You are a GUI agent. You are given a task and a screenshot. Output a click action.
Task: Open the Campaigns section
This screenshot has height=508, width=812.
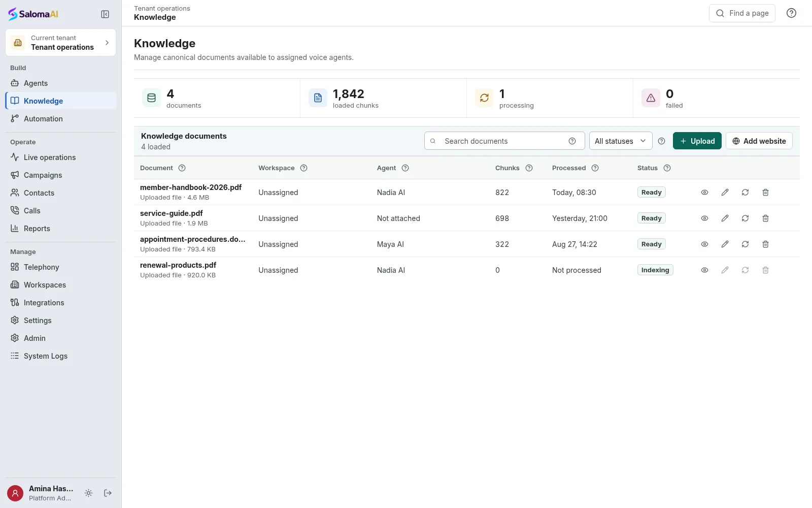(60, 175)
